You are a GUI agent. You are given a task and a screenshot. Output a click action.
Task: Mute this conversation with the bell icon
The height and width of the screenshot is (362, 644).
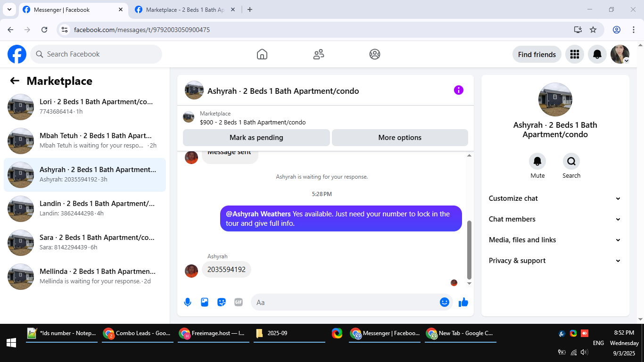[537, 161]
